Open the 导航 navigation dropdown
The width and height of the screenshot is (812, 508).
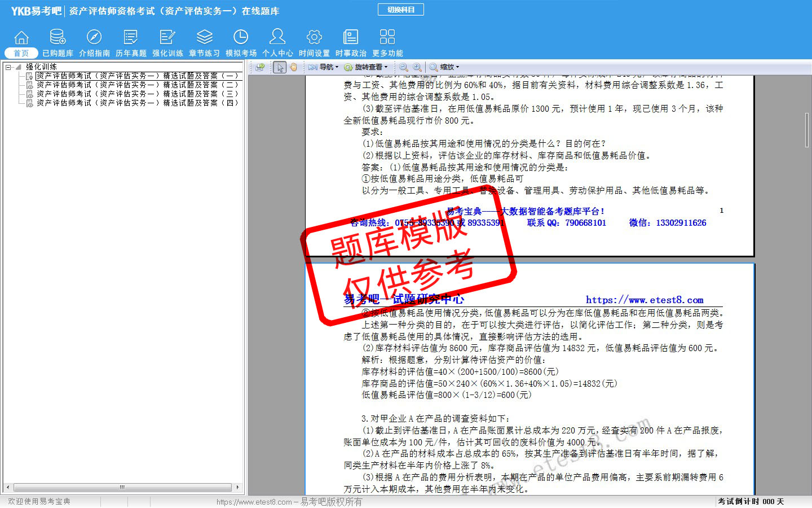(x=324, y=67)
